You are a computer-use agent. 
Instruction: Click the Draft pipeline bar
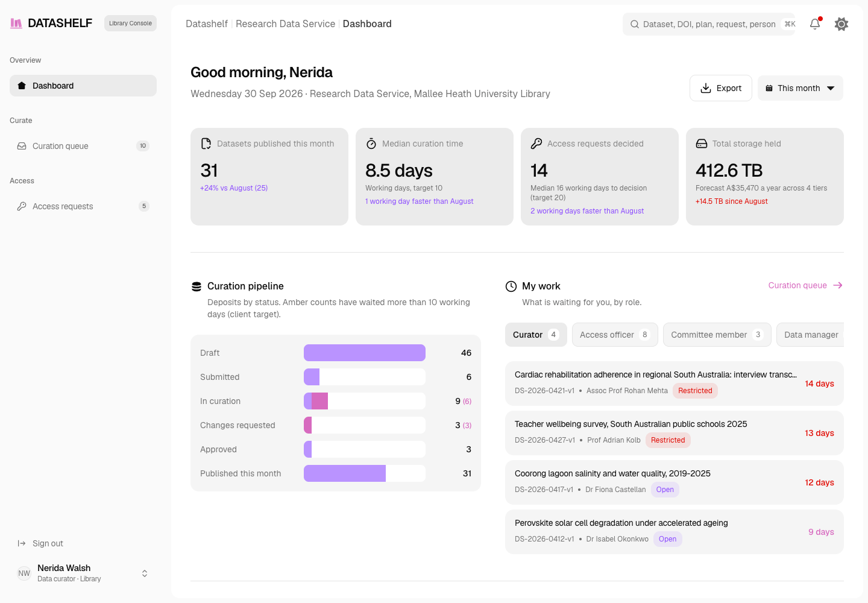(x=365, y=353)
